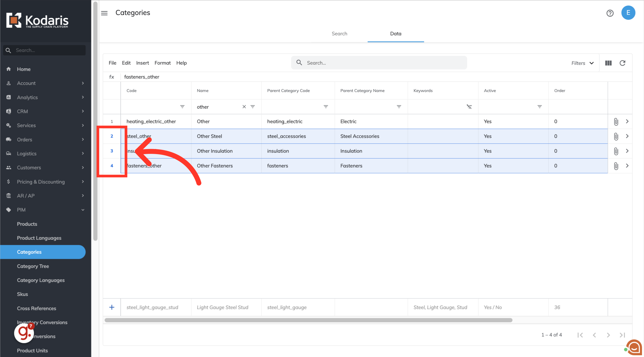Click the plus icon to add row

112,307
